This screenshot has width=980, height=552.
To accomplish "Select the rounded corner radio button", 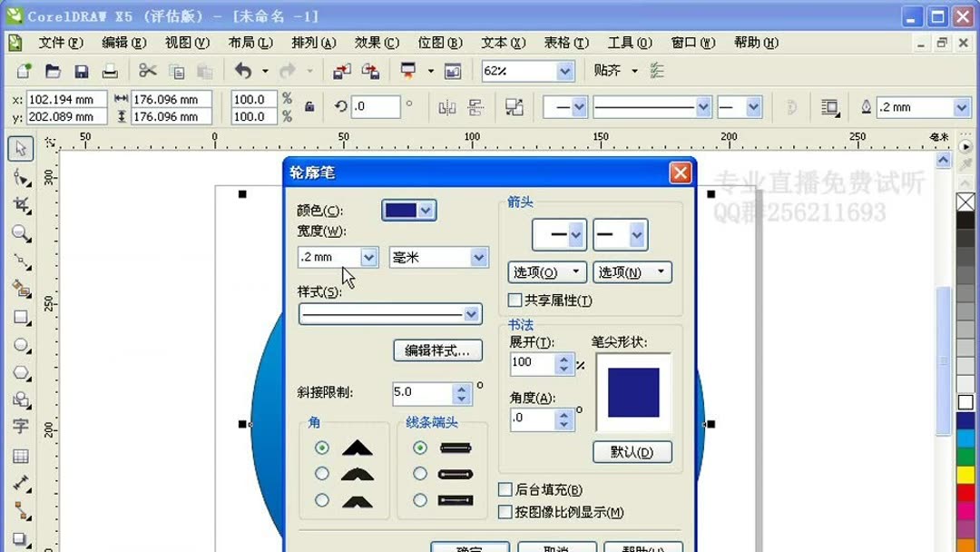I will [x=321, y=473].
